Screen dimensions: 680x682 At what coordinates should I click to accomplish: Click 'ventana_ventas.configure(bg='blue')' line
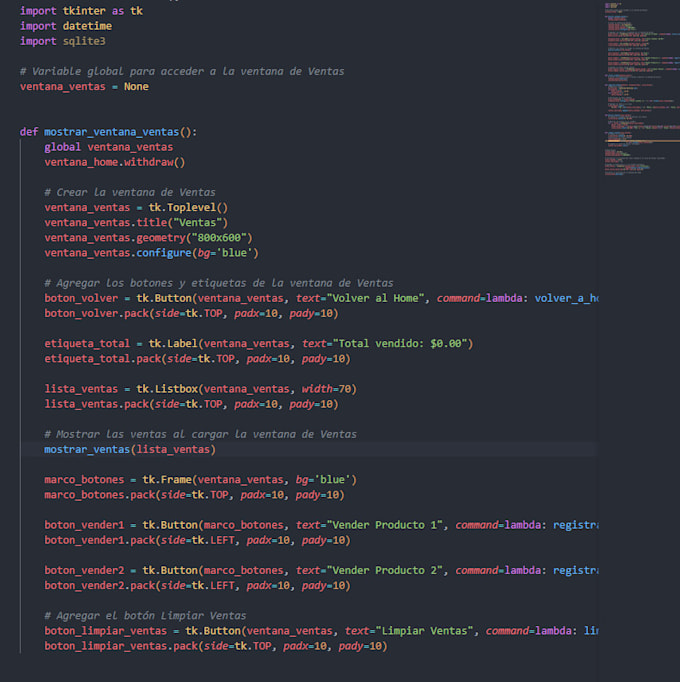(x=151, y=253)
